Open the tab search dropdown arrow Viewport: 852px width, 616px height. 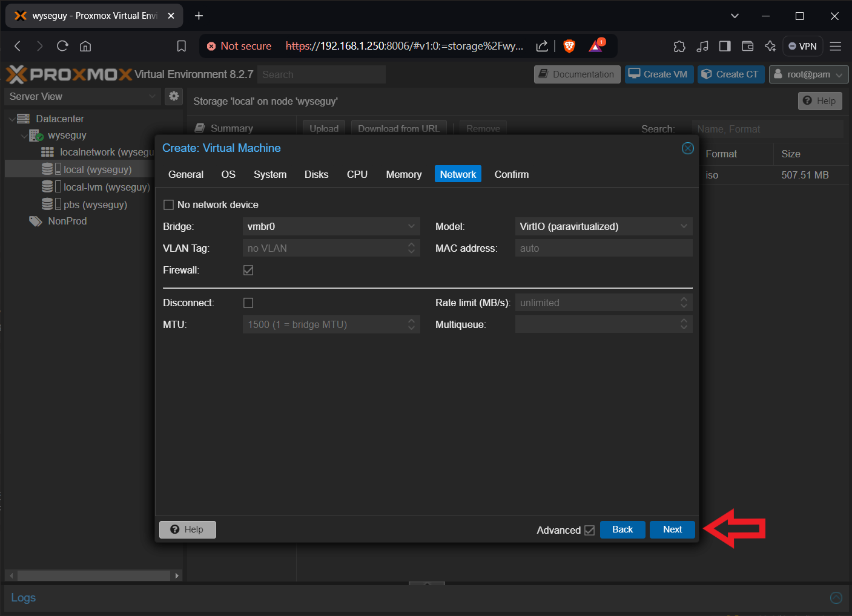tap(735, 16)
